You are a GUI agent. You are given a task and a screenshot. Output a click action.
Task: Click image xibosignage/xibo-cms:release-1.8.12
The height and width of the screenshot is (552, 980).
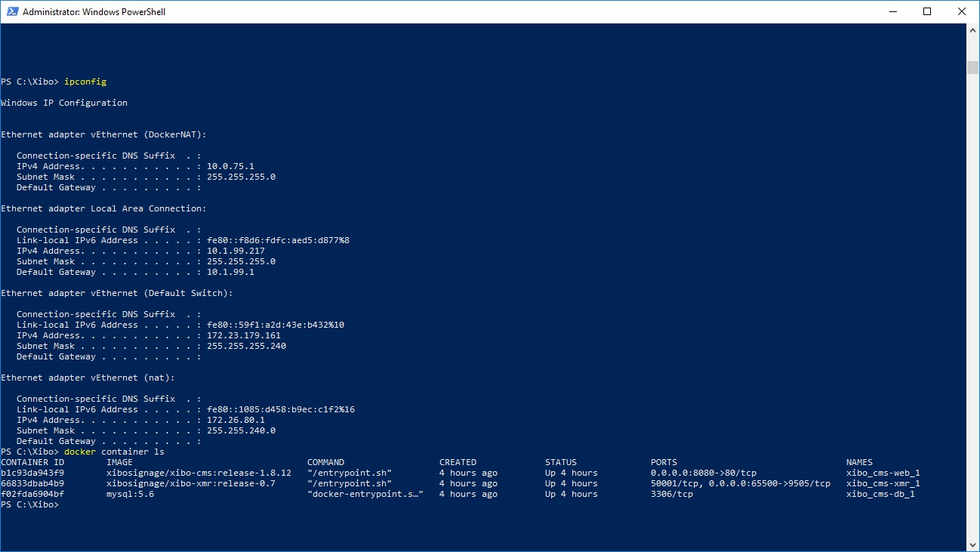tap(199, 473)
